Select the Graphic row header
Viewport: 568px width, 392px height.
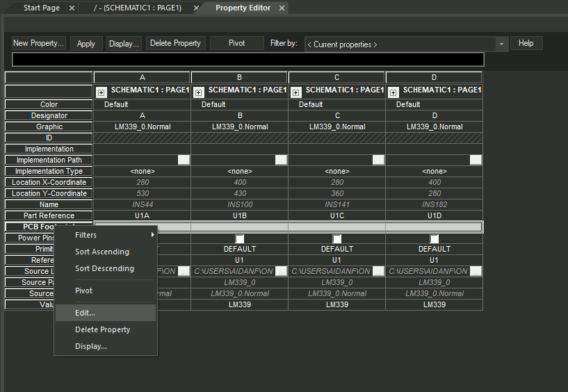click(49, 126)
